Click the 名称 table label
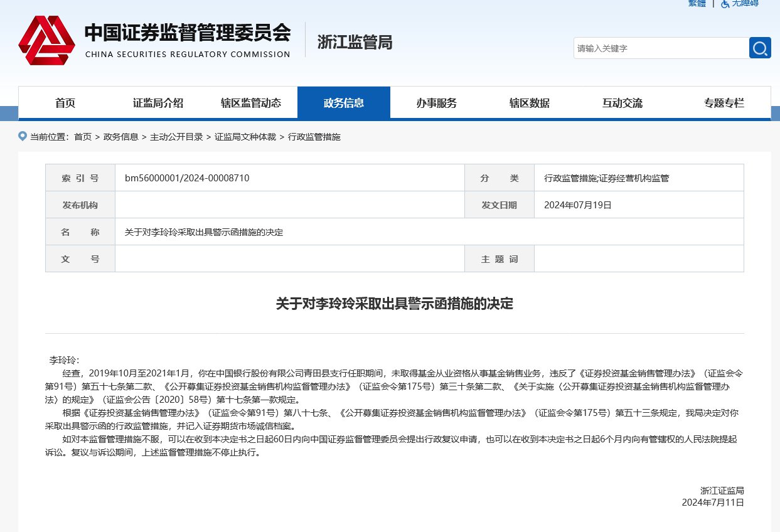 [x=80, y=232]
